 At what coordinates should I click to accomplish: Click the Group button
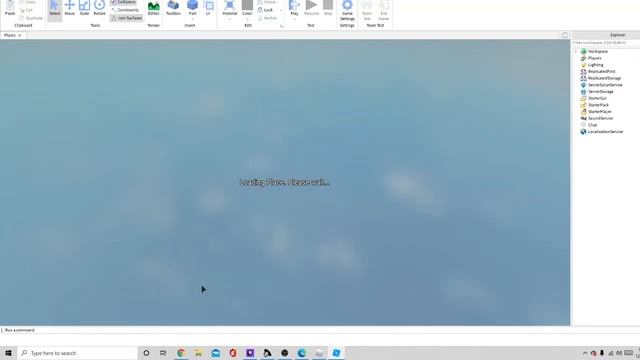coord(267,2)
